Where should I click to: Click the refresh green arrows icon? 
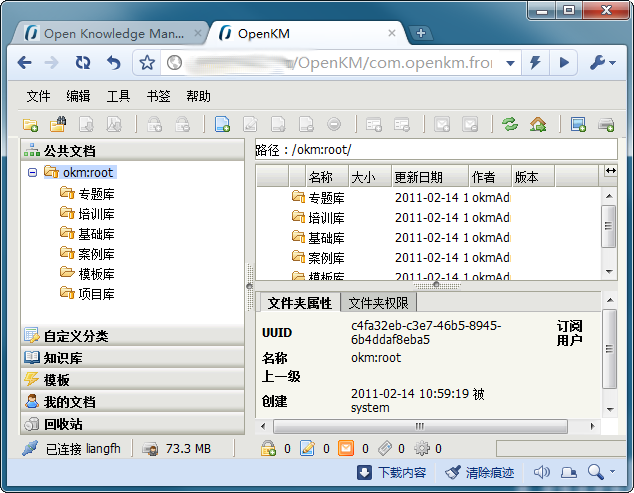tap(510, 124)
